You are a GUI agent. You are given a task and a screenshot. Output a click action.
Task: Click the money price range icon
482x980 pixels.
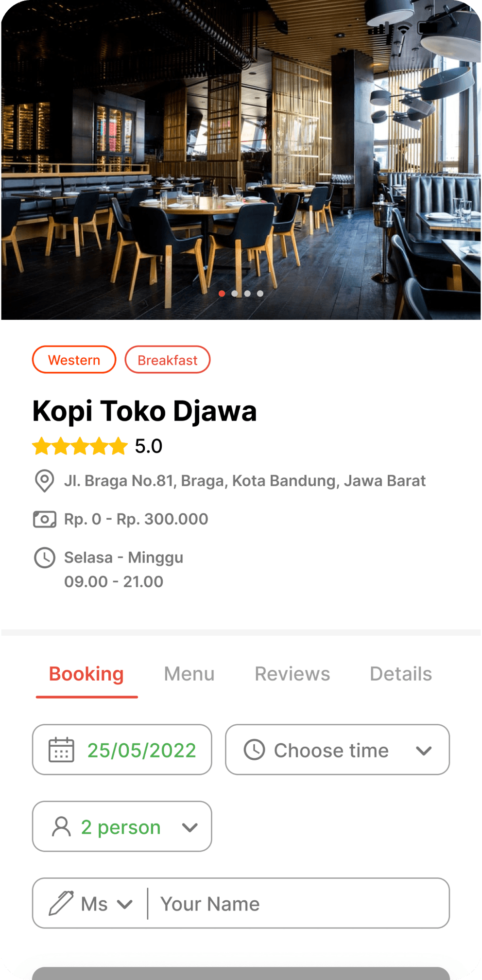pyautogui.click(x=44, y=519)
